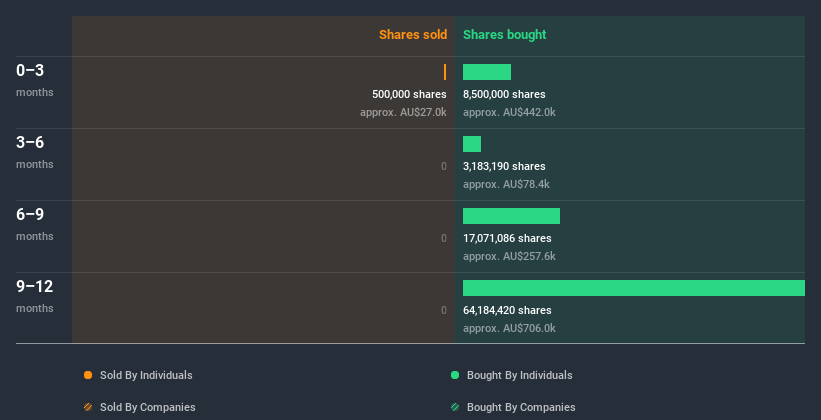The image size is (821, 420).
Task: Click the zero sold value in 9–12 months row
Action: coord(444,310)
